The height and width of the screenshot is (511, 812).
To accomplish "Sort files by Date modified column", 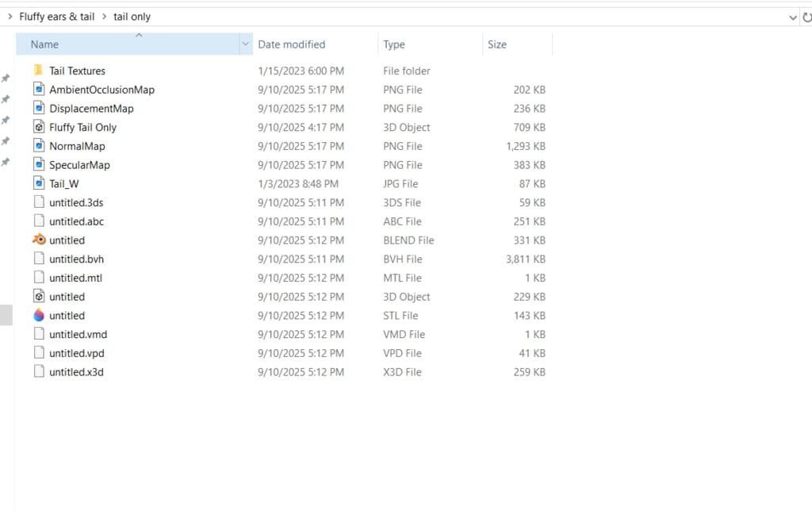I will pyautogui.click(x=292, y=44).
